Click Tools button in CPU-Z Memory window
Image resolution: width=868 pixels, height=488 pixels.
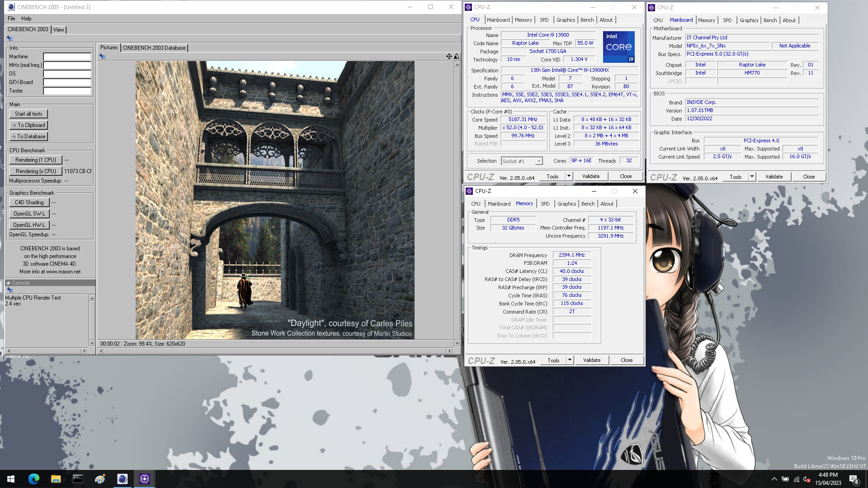[554, 360]
